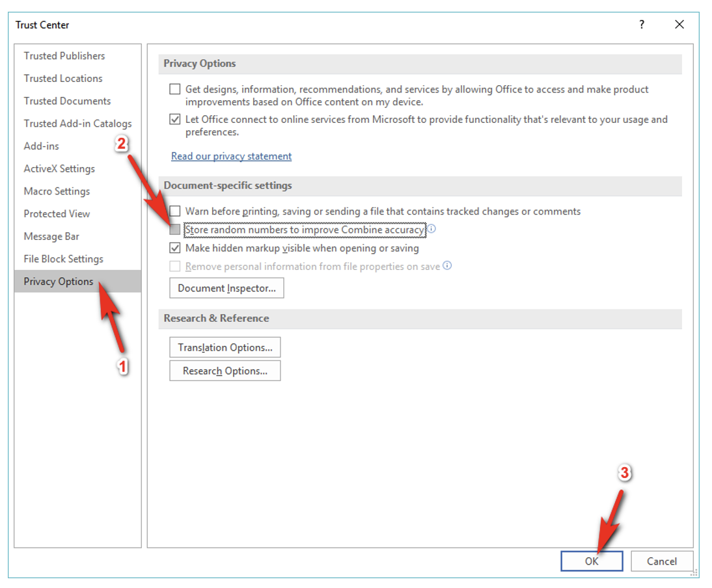
Task: Open Translation Options dialog
Action: pyautogui.click(x=225, y=347)
